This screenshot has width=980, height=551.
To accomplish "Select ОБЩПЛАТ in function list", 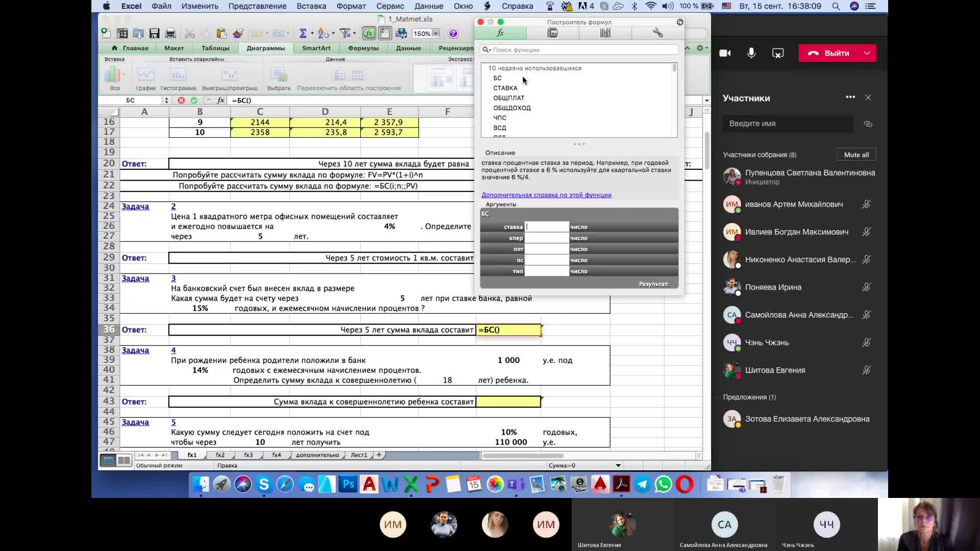I will coord(509,98).
